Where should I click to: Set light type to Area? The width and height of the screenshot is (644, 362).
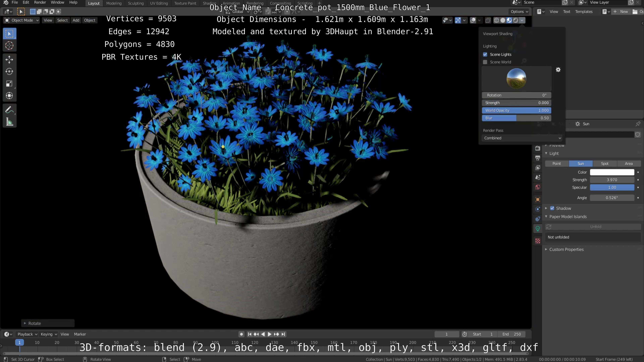[x=629, y=164]
